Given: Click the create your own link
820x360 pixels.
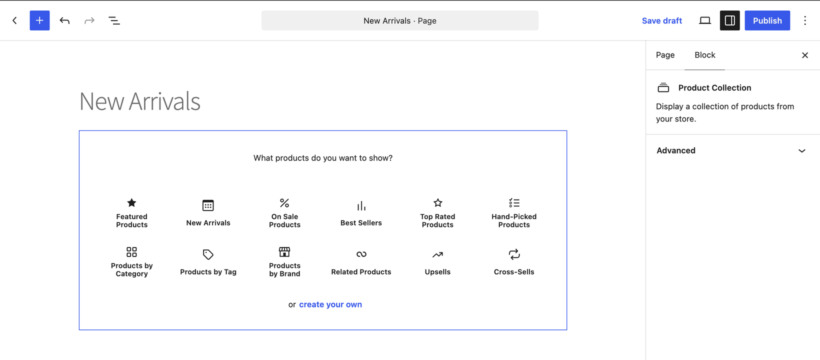Looking at the screenshot, I should [x=331, y=305].
